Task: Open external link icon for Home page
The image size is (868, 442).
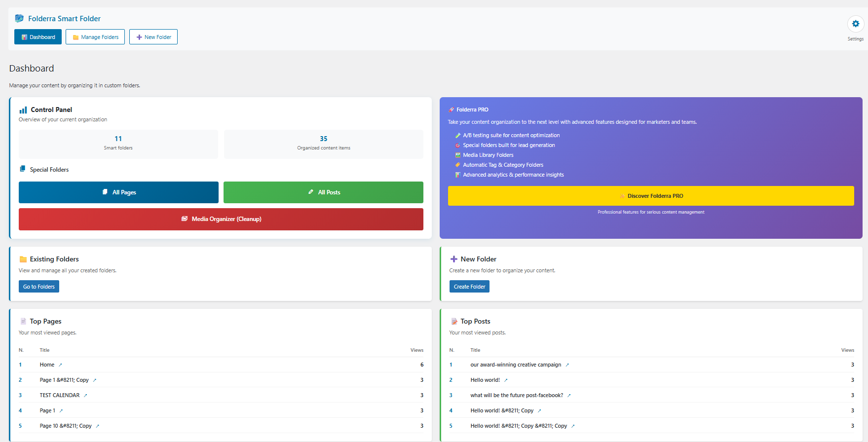Action: pyautogui.click(x=60, y=365)
